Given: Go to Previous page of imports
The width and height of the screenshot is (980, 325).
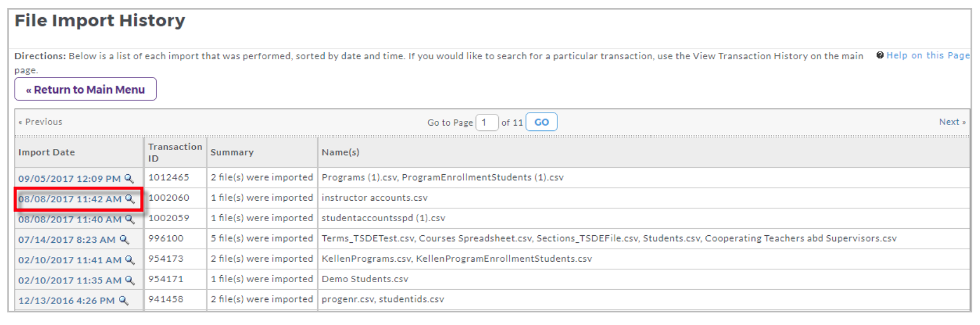Looking at the screenshot, I should click(40, 122).
